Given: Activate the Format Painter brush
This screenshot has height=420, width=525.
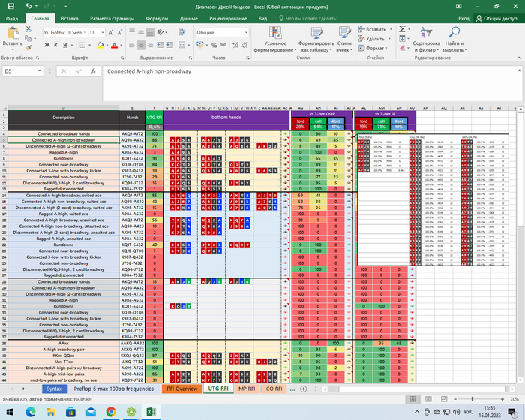Looking at the screenshot, I should [x=28, y=48].
